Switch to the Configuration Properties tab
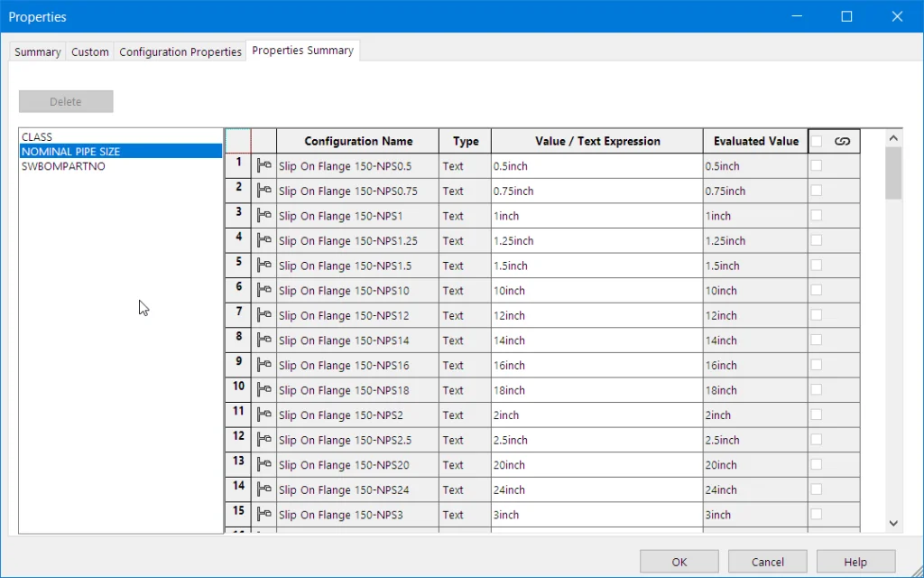 (180, 51)
